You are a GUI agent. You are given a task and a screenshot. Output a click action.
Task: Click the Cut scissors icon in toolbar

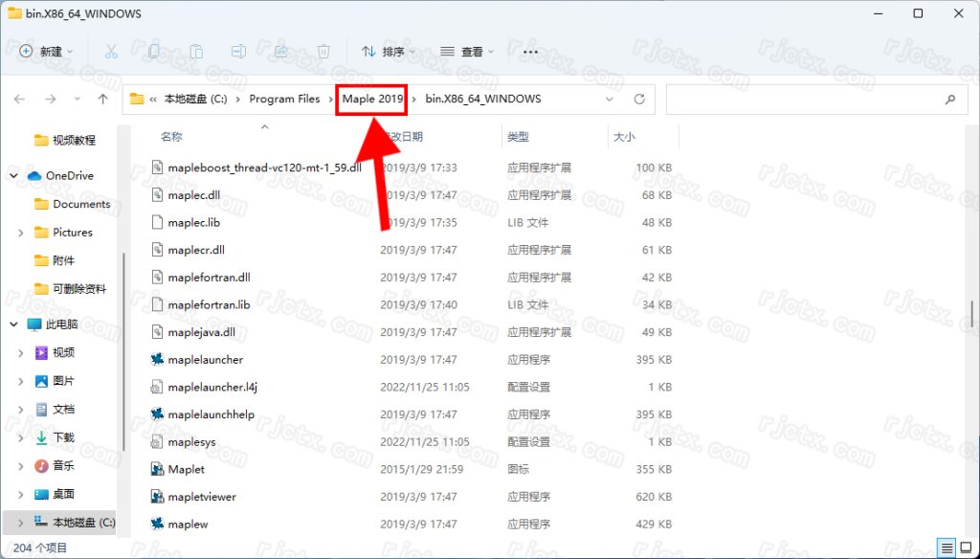[111, 52]
